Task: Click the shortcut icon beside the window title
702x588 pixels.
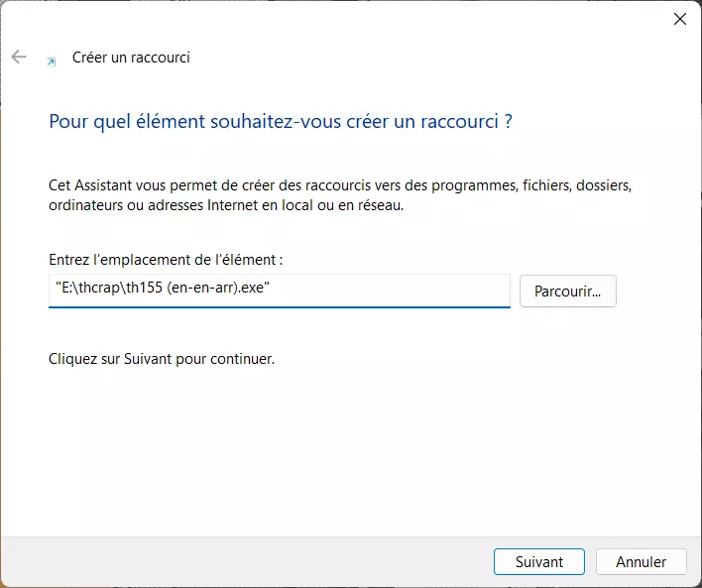Action: click(x=52, y=60)
